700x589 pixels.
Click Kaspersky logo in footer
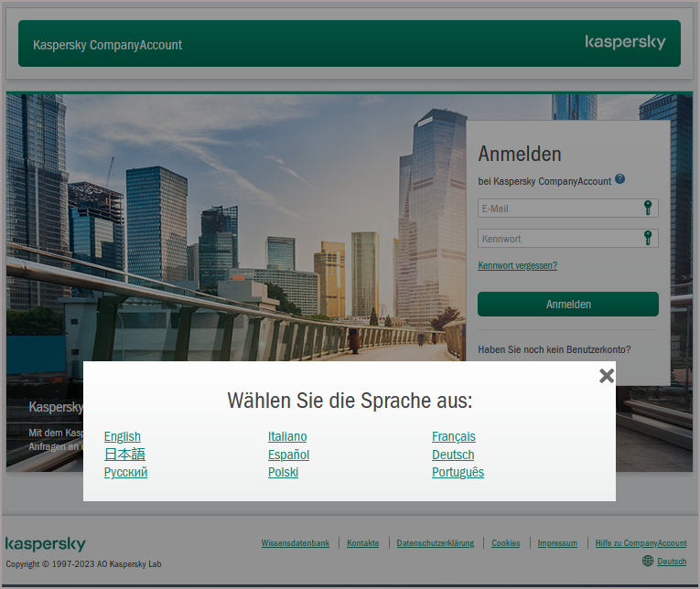[45, 544]
